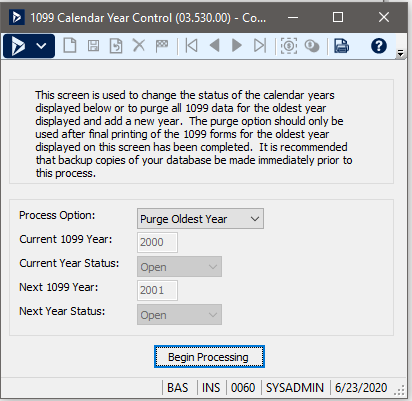Jump to the last record arrow
412x401 pixels.
point(260,45)
